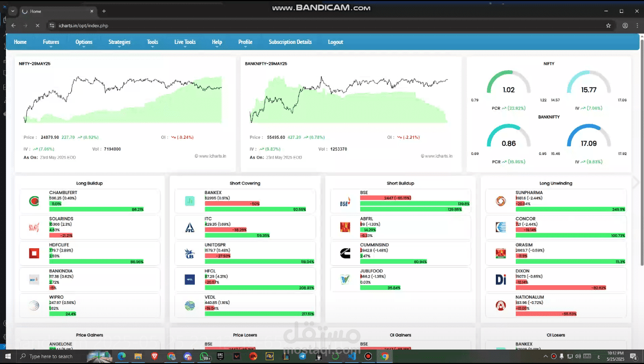The image size is (644, 364).
Task: Click the GRASIM logo icon
Action: click(x=501, y=253)
